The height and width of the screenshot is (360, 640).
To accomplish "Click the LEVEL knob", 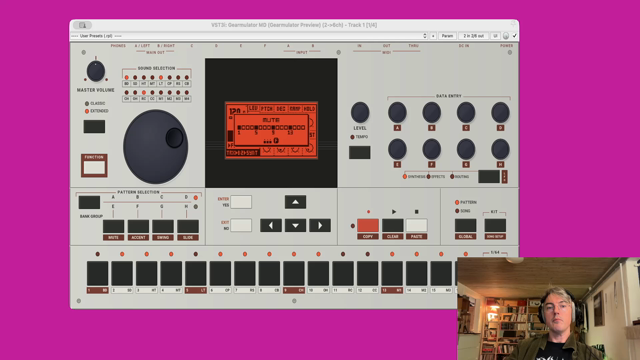I will pyautogui.click(x=360, y=113).
